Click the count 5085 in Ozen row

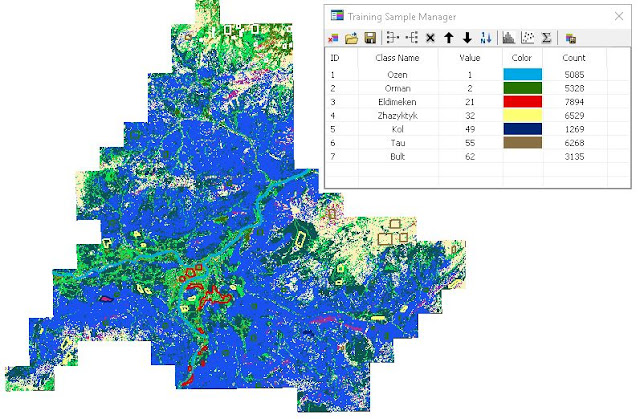pyautogui.click(x=574, y=75)
